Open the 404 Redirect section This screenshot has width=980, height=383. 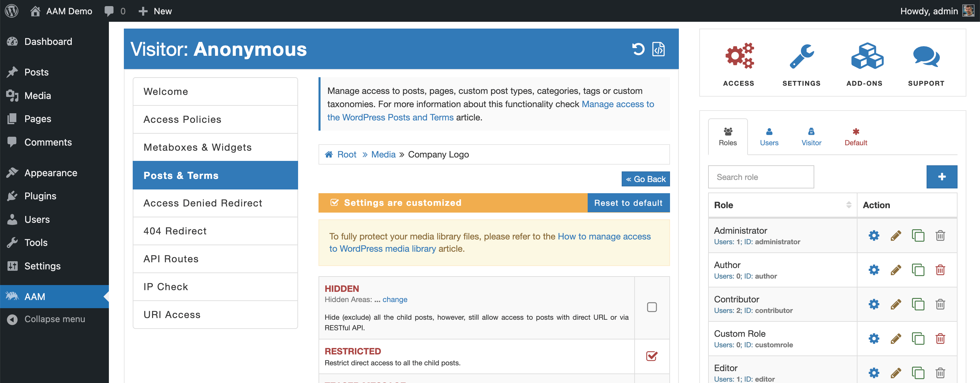click(215, 231)
